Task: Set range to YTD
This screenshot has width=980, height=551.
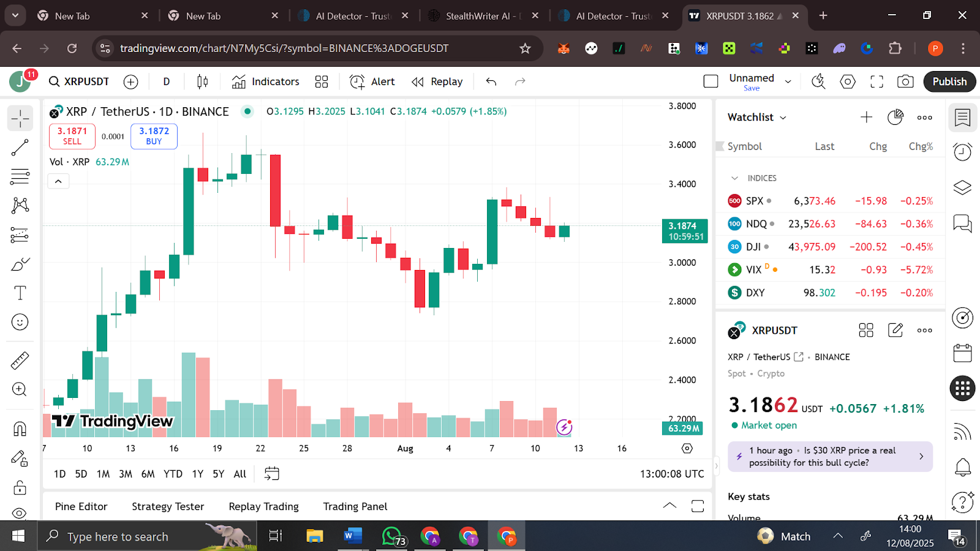Action: (173, 474)
